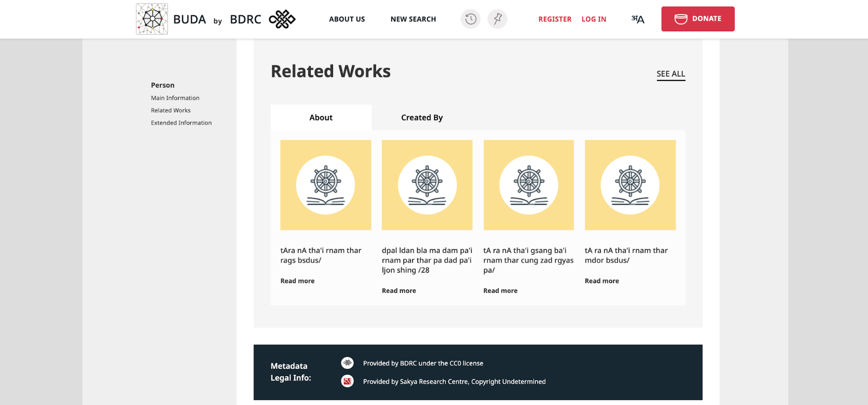Read more about rnam thar mdor bsdus
868x405 pixels.
coord(601,281)
